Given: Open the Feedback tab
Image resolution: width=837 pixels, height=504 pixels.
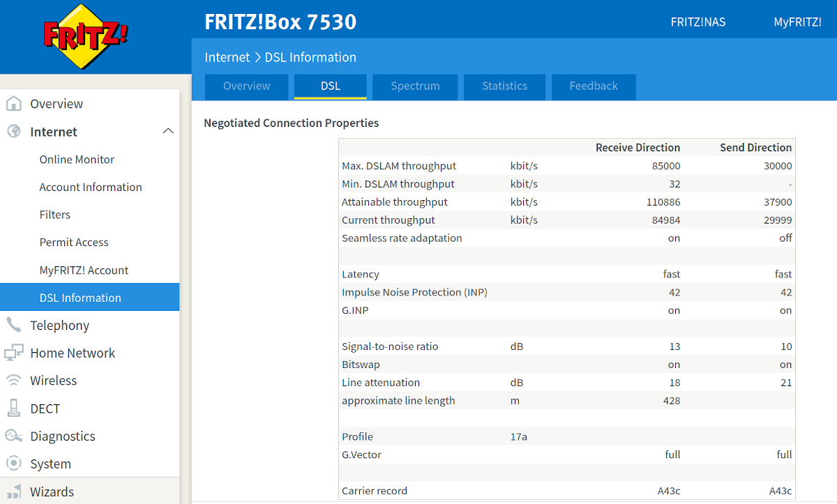Looking at the screenshot, I should click(594, 86).
